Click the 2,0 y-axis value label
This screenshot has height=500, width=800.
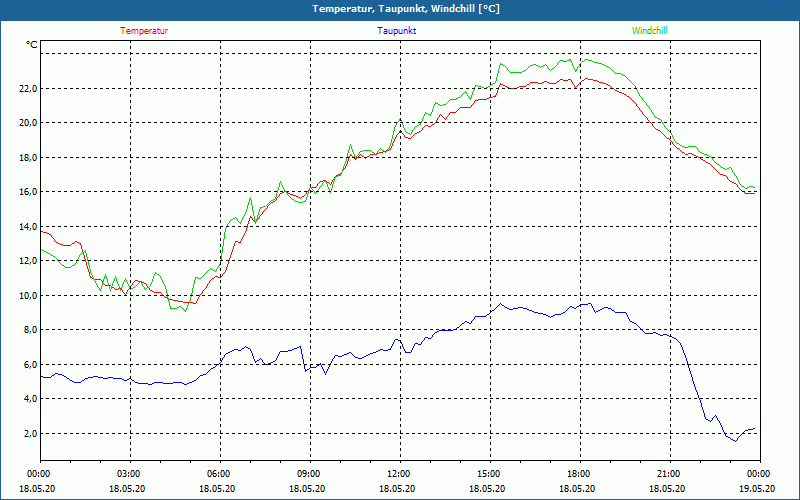tap(29, 434)
